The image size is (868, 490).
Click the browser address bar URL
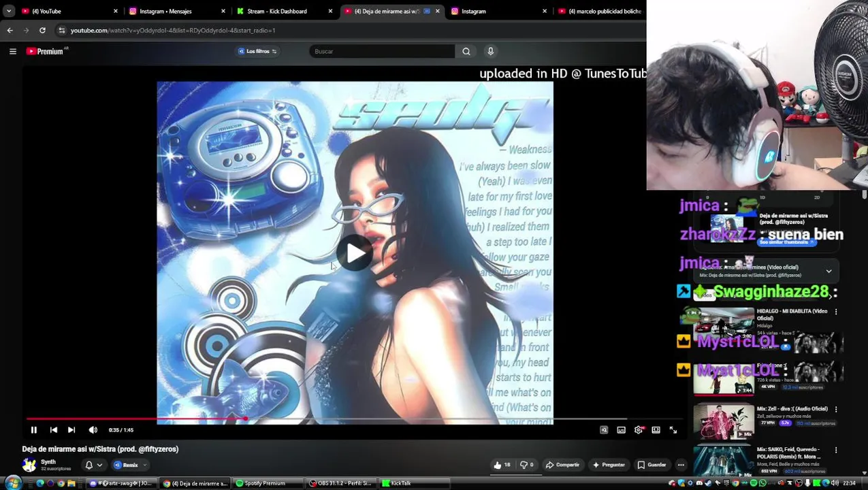click(173, 30)
